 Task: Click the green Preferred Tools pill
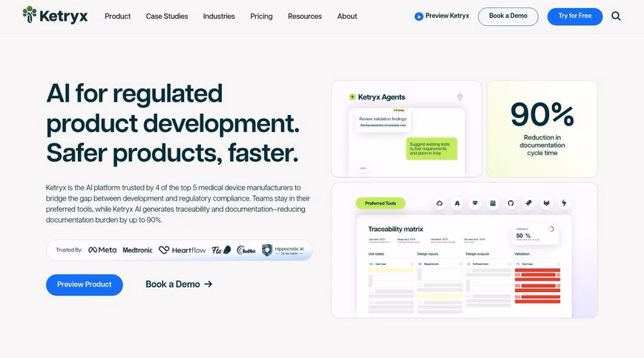click(381, 203)
